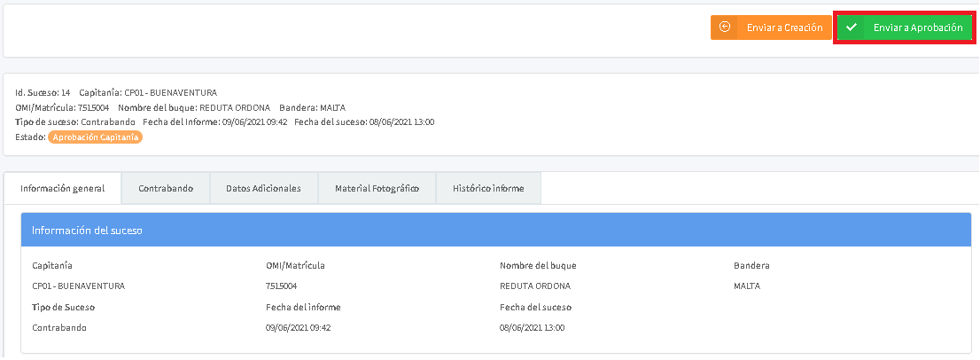980x360 pixels.
Task: Click the Aprobación Capitanía status badge
Action: click(96, 137)
